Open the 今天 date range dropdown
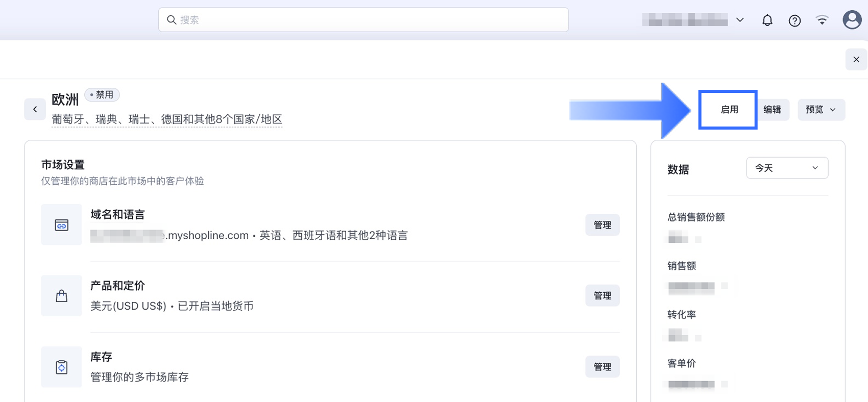This screenshot has height=402, width=868. point(787,168)
